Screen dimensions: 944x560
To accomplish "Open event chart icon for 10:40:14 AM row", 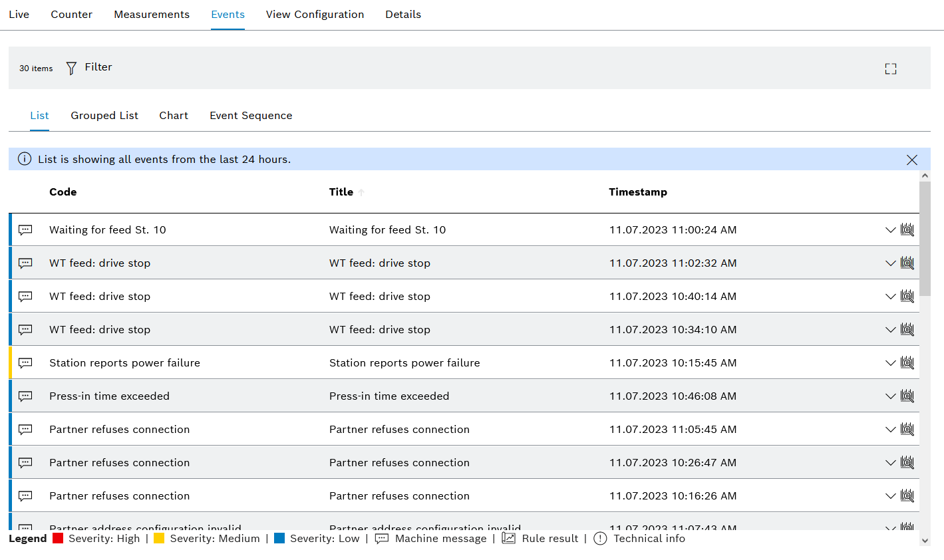I will tap(907, 296).
